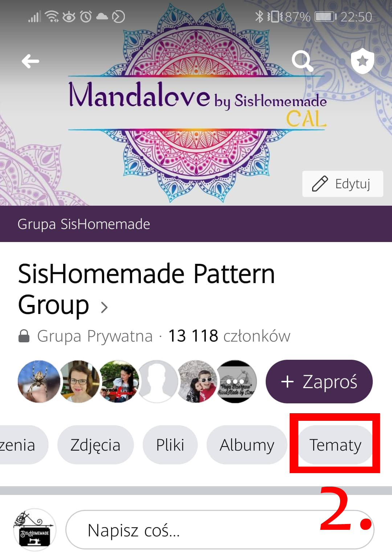Viewport: 392px width, 556px height.
Task: Open SisHomemade Pattern Group title details
Action: [146, 289]
